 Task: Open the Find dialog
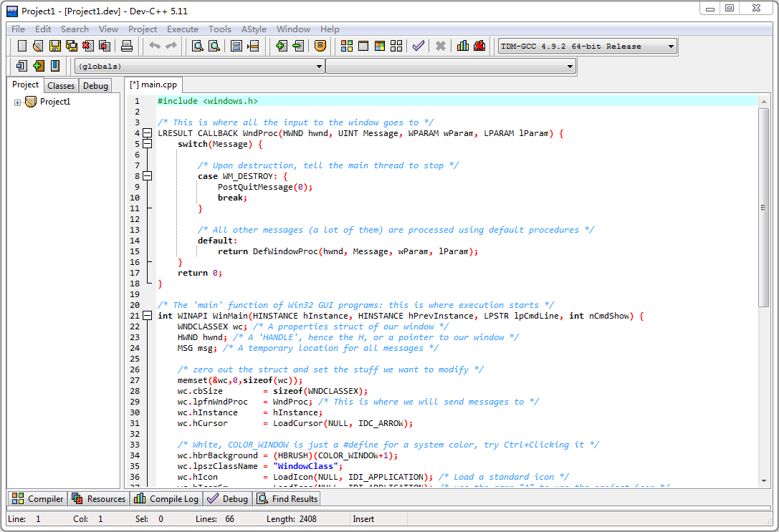199,45
